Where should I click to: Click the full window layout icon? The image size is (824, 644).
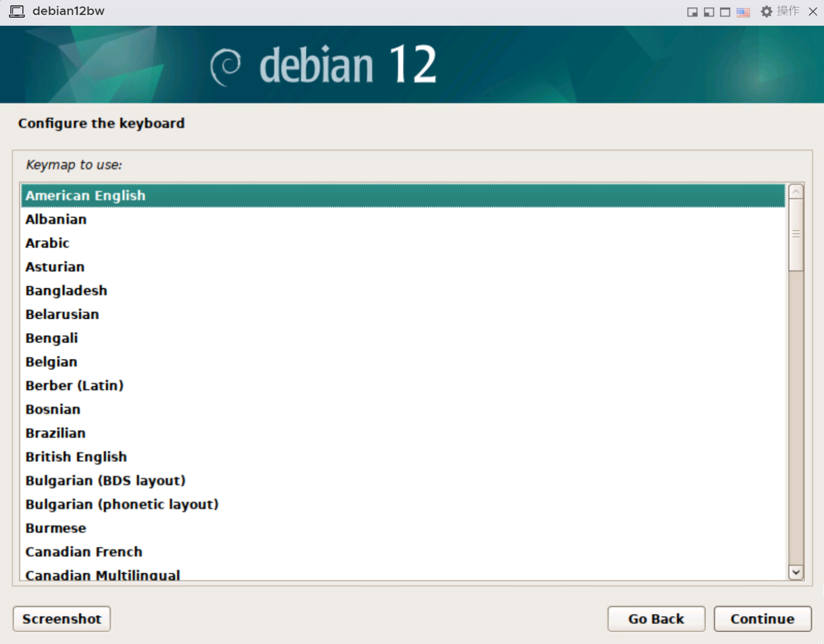click(725, 12)
